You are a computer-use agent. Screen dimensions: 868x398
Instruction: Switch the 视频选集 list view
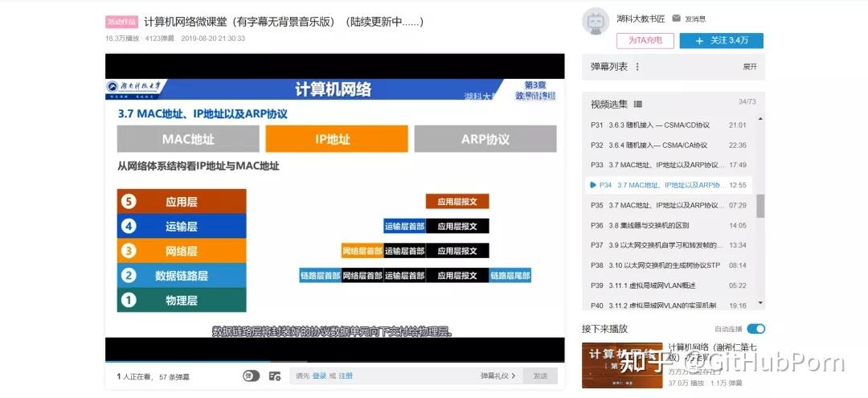637,104
